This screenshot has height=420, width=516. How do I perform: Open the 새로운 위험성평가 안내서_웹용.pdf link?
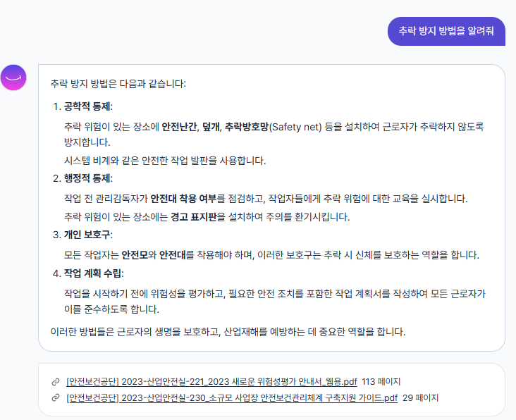pyautogui.click(x=211, y=381)
